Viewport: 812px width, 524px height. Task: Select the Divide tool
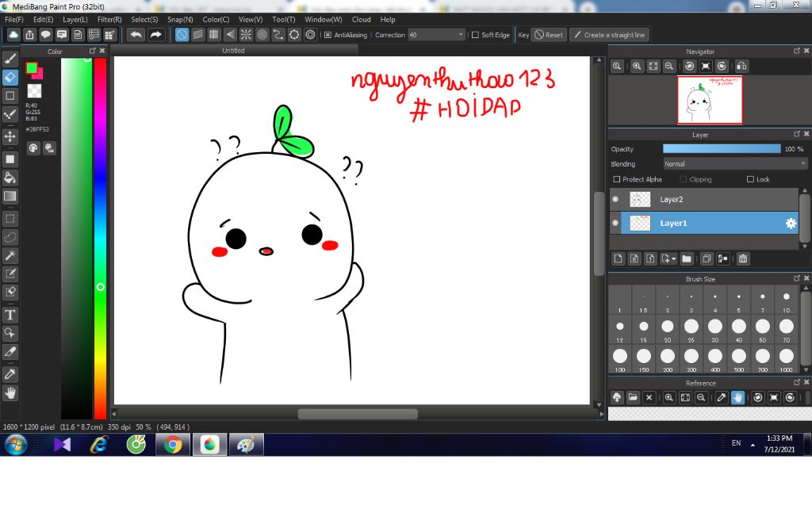(x=10, y=351)
